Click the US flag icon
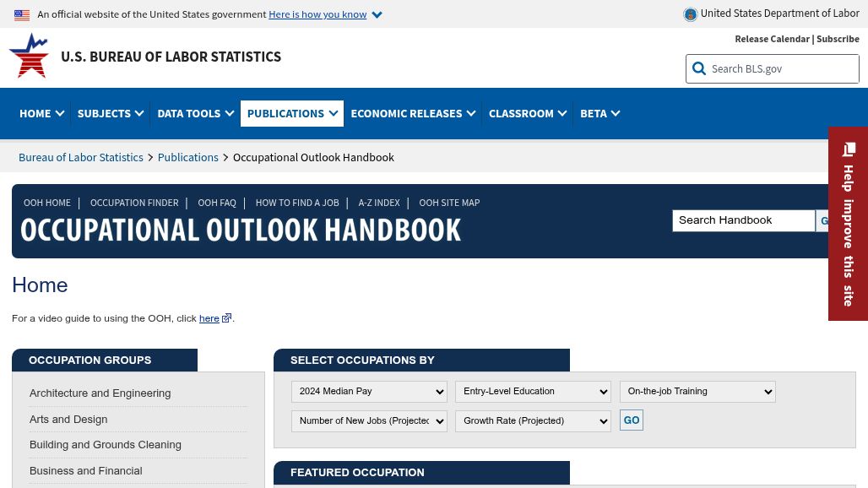This screenshot has width=868, height=488. click(x=22, y=14)
